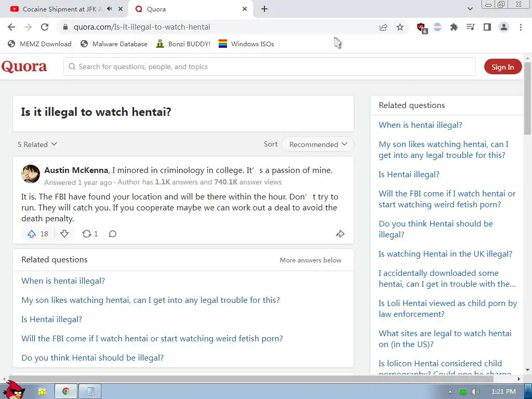532x399 pixels.
Task: Click the Chrome taskbar button
Action: [x=66, y=392]
